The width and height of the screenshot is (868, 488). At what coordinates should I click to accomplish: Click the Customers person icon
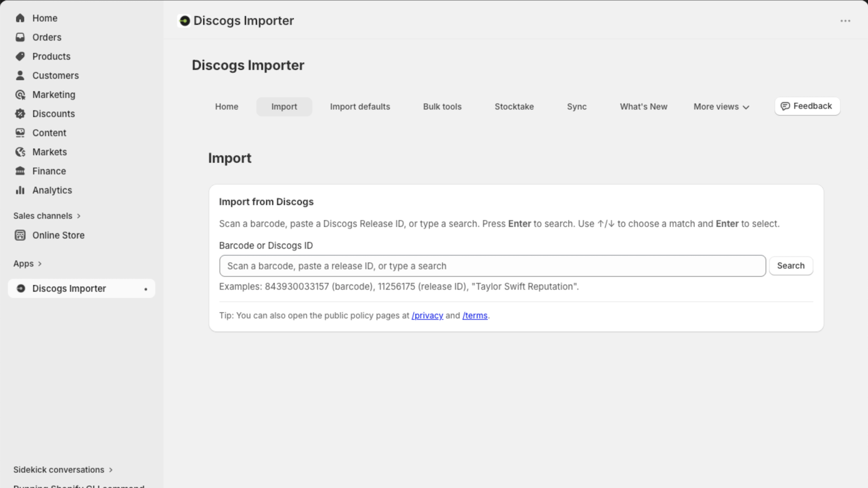(x=20, y=75)
